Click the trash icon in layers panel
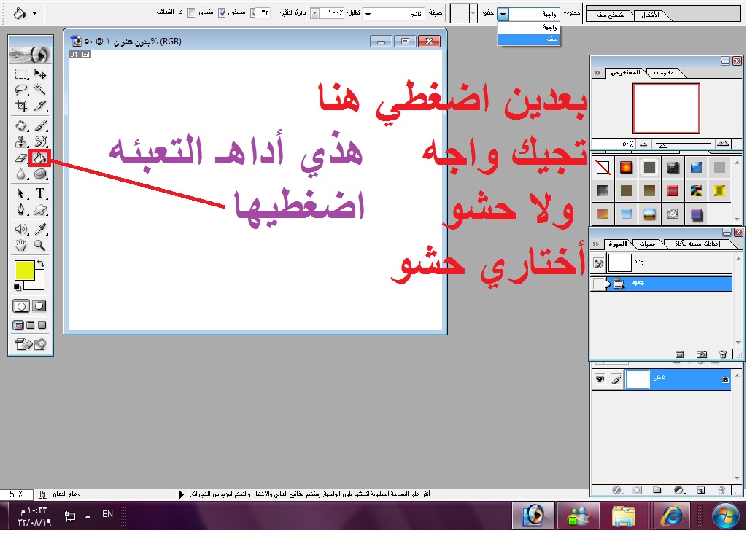The image size is (747, 560). point(721,490)
